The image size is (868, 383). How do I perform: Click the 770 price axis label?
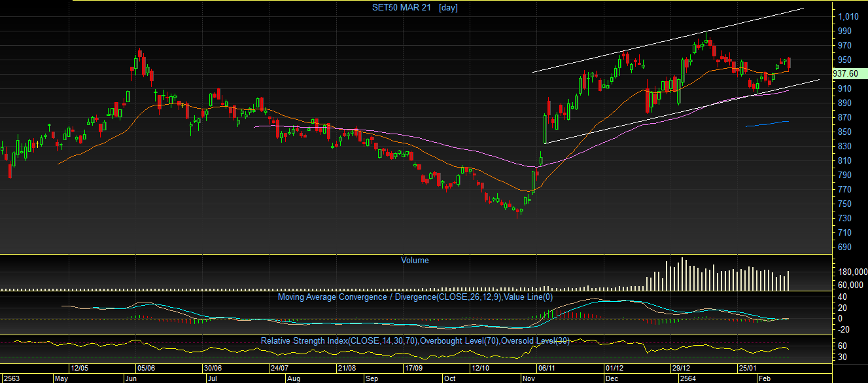pos(844,189)
